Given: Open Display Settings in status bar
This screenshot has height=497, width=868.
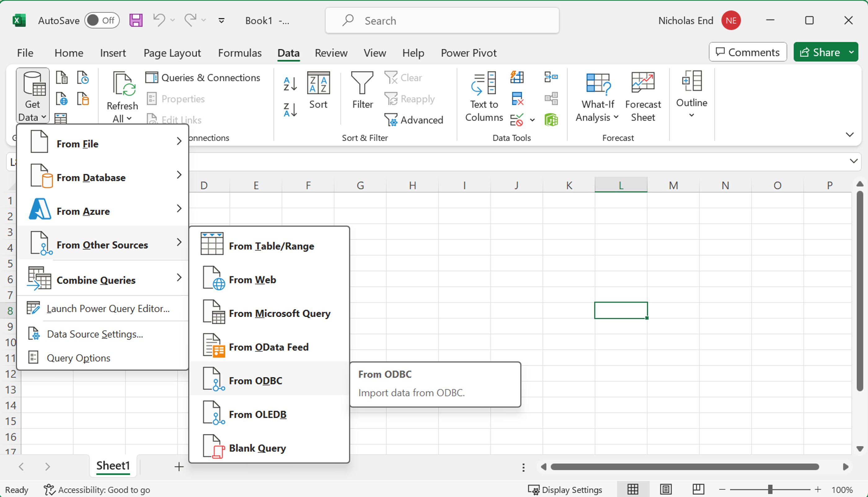Looking at the screenshot, I should click(565, 490).
